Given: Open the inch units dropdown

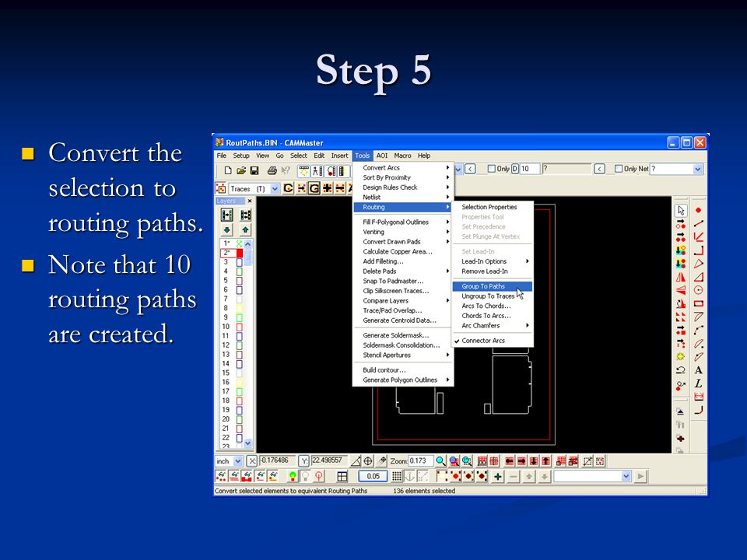Looking at the screenshot, I should pyautogui.click(x=238, y=461).
